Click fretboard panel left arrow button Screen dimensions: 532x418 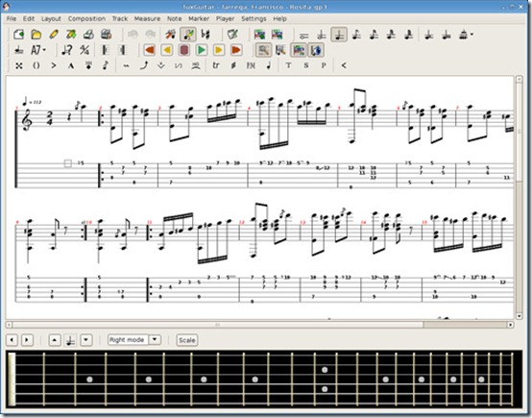pyautogui.click(x=12, y=340)
